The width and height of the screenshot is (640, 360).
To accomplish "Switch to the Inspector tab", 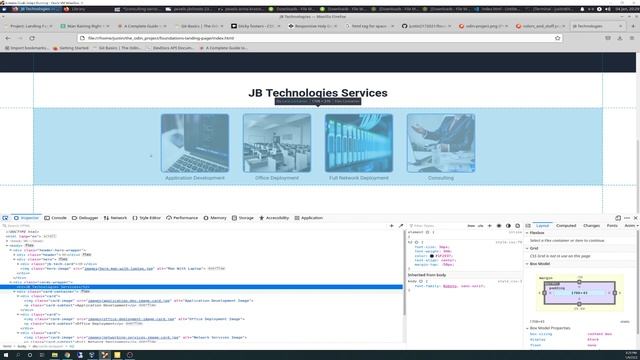I will point(26,218).
